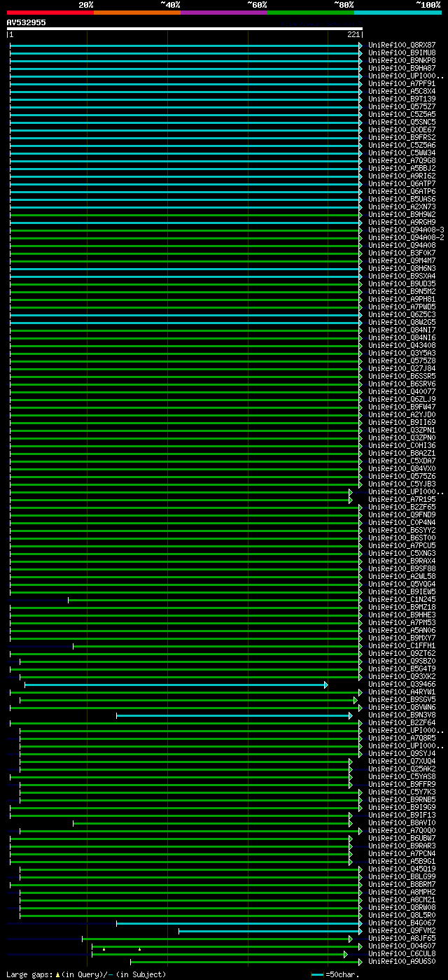The image size is (448, 980).
Task: Open hit UniRef100_Q8RX87
Action: click(402, 45)
